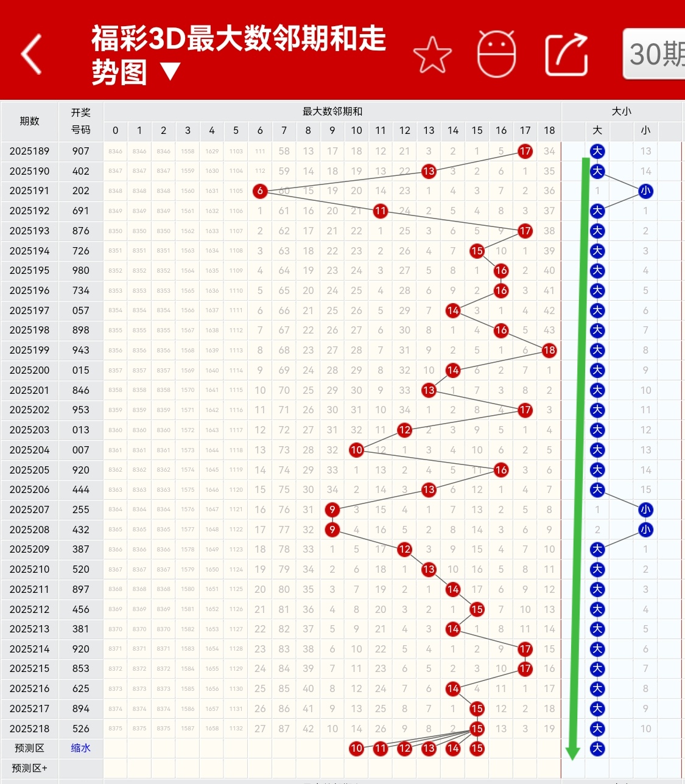
Task: Select issue row 2025218
Action: 29,729
